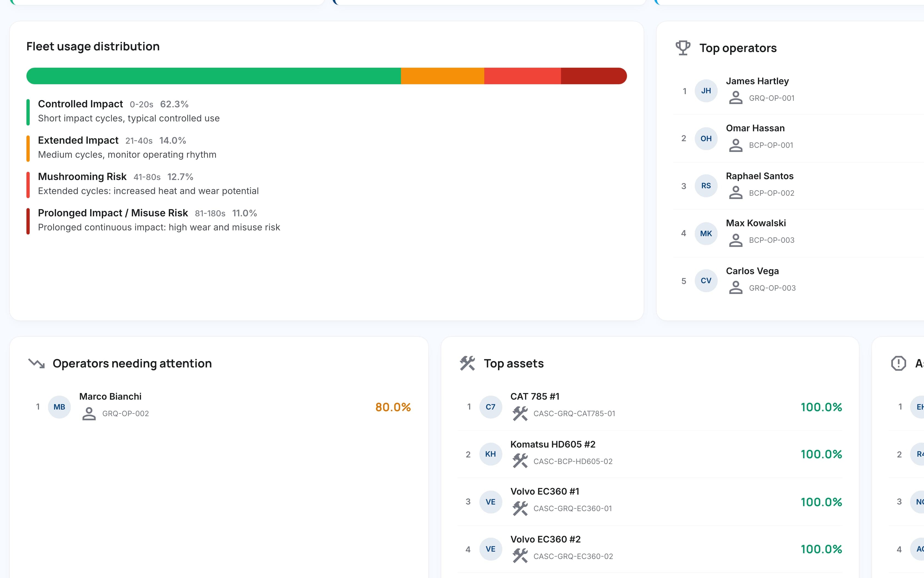Click Marco Bianchi's 80.0% score
Image resolution: width=924 pixels, height=578 pixels.
[x=393, y=407]
